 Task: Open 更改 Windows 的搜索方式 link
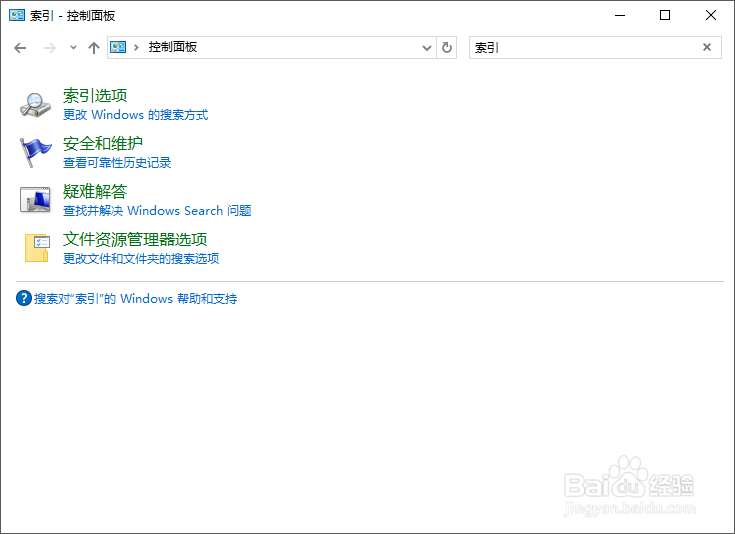tap(135, 115)
